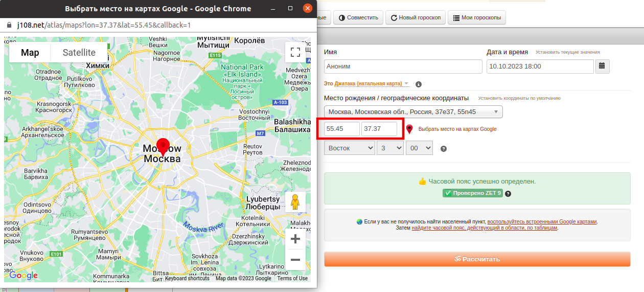Click the date and time input field
644x292 pixels.
point(540,66)
